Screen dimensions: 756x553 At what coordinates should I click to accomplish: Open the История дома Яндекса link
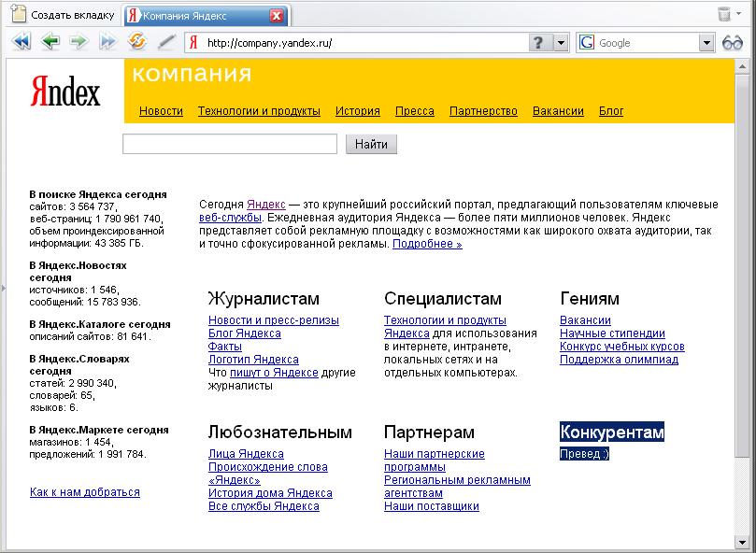270,493
